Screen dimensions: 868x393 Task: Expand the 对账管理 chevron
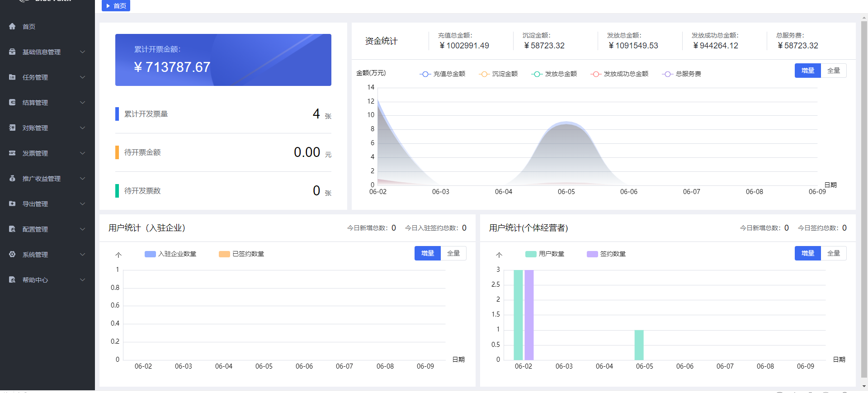click(83, 128)
